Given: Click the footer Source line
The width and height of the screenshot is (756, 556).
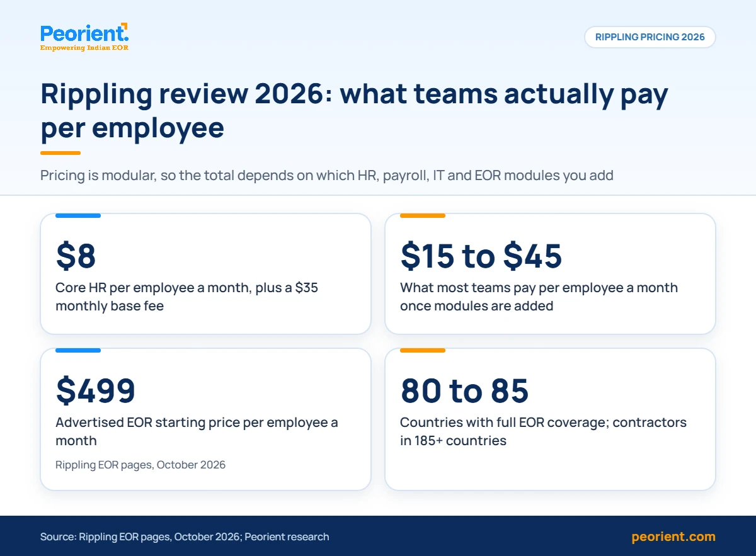Looking at the screenshot, I should [x=185, y=537].
